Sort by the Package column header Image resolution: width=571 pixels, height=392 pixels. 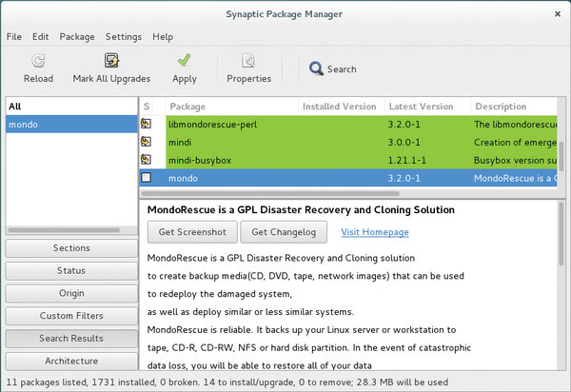(231, 107)
